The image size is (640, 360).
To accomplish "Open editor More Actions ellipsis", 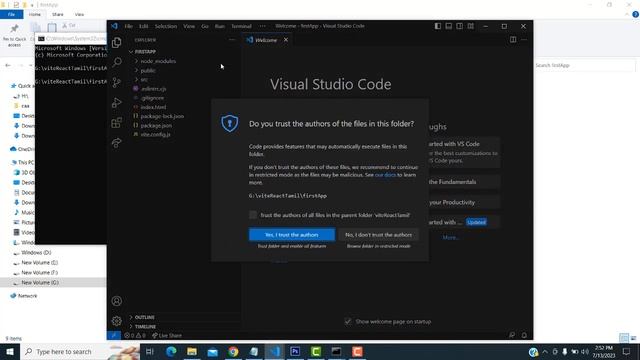I will point(524,40).
